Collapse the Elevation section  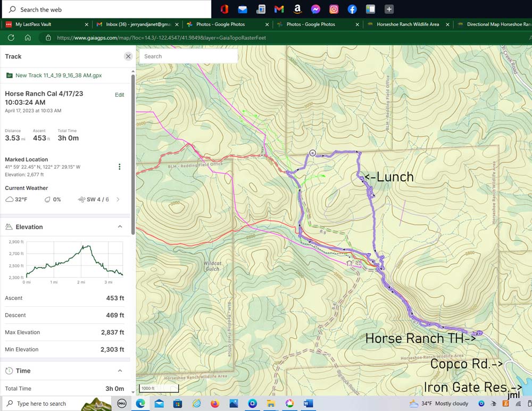point(120,227)
